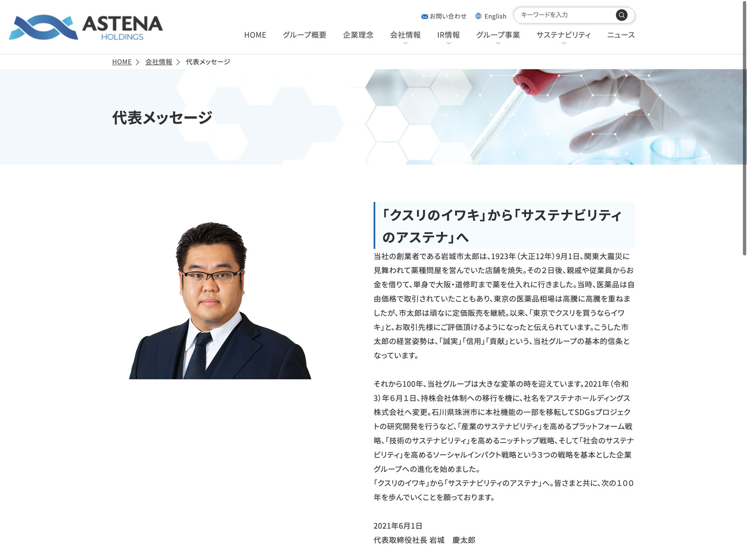747x560 pixels.
Task: Follow the HOME breadcrumb link
Action: coord(122,62)
